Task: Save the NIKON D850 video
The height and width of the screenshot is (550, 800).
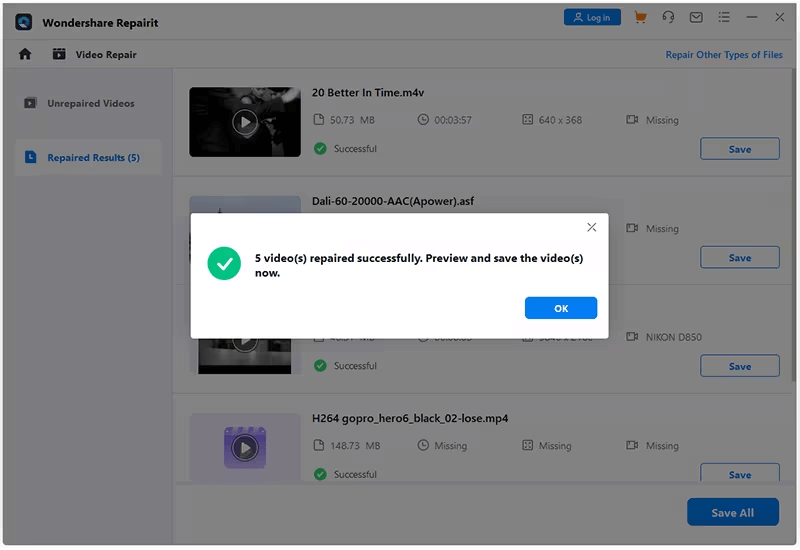Action: click(739, 366)
